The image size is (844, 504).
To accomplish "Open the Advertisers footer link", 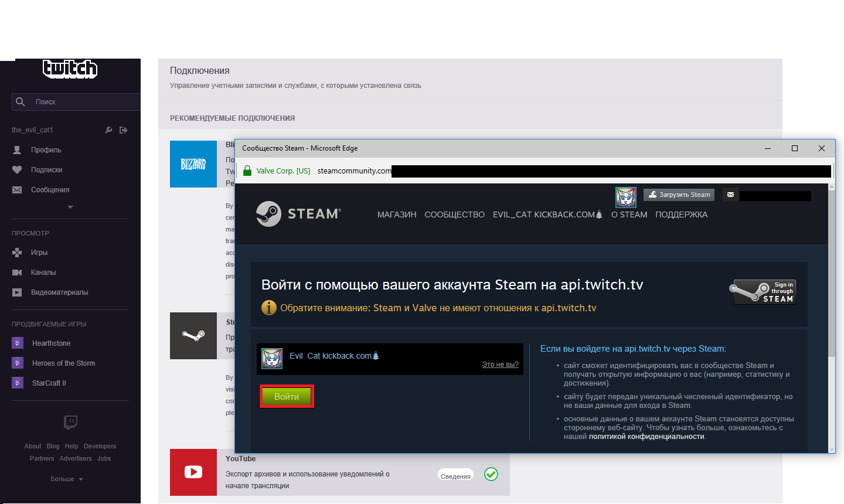I will [76, 458].
